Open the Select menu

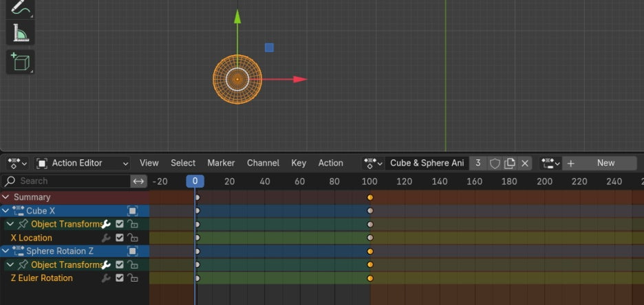[x=183, y=163]
